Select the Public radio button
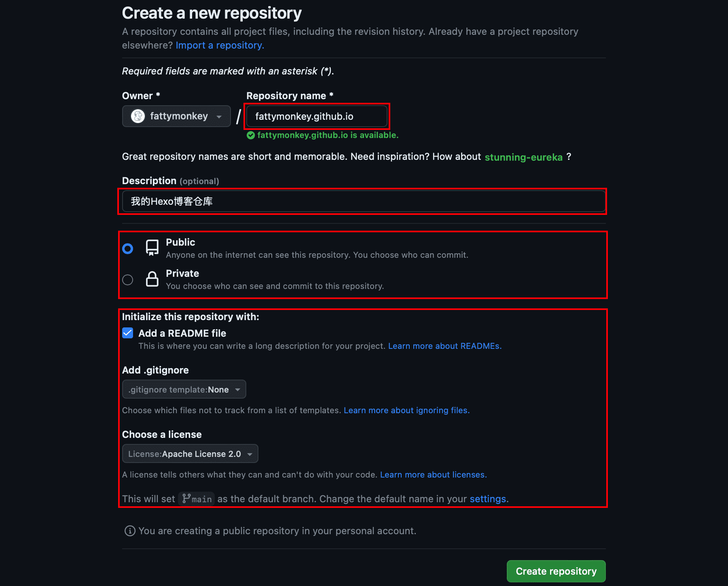Screen dimensions: 728x586 click(128, 248)
